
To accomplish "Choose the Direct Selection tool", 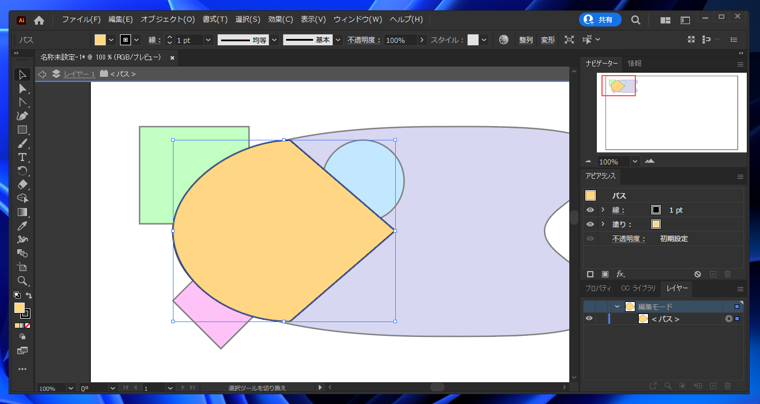I will coord(22,89).
